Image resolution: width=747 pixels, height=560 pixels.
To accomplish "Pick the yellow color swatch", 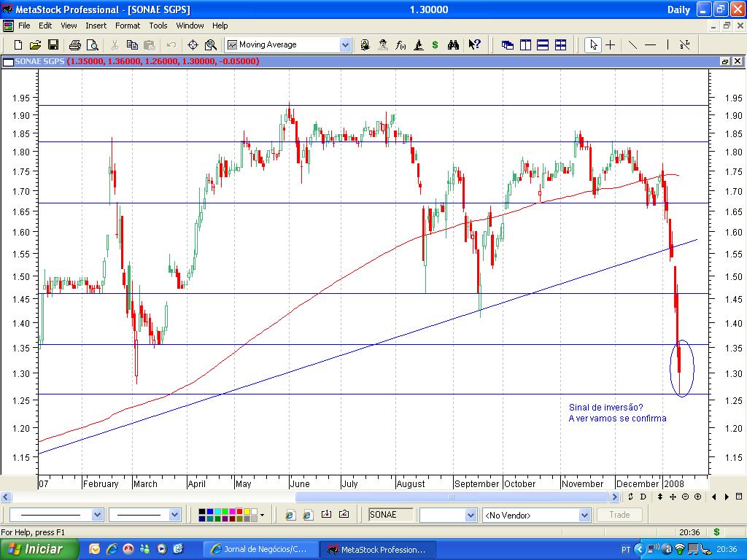I will coord(247,512).
